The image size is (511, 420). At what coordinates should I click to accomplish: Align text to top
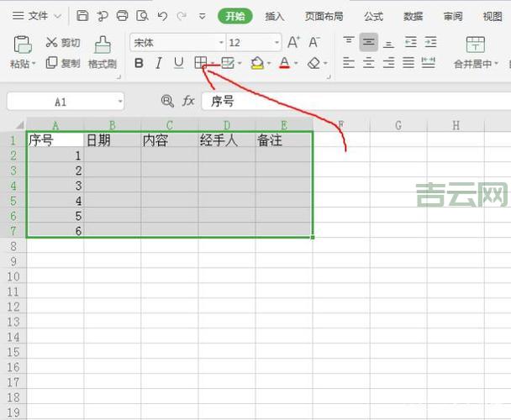349,42
